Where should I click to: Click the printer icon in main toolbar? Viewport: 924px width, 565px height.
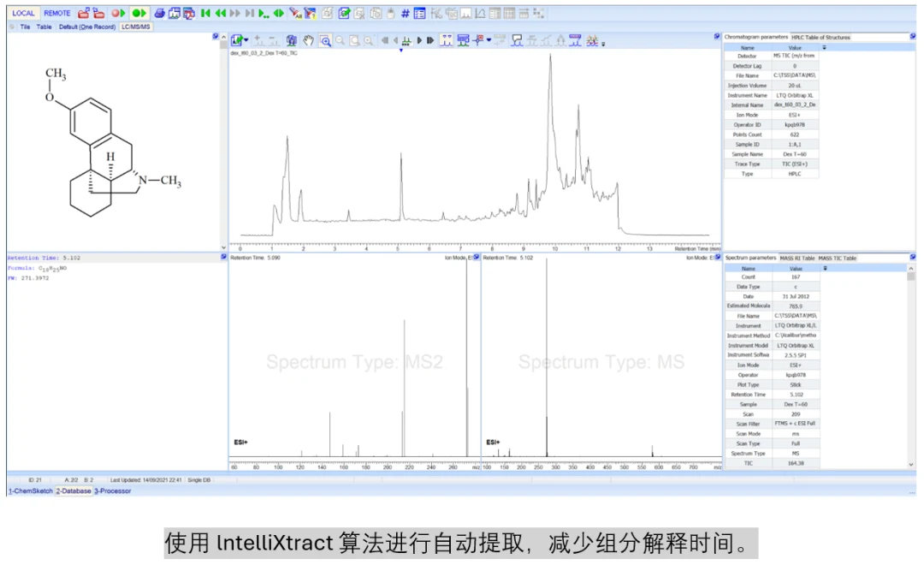(x=159, y=13)
